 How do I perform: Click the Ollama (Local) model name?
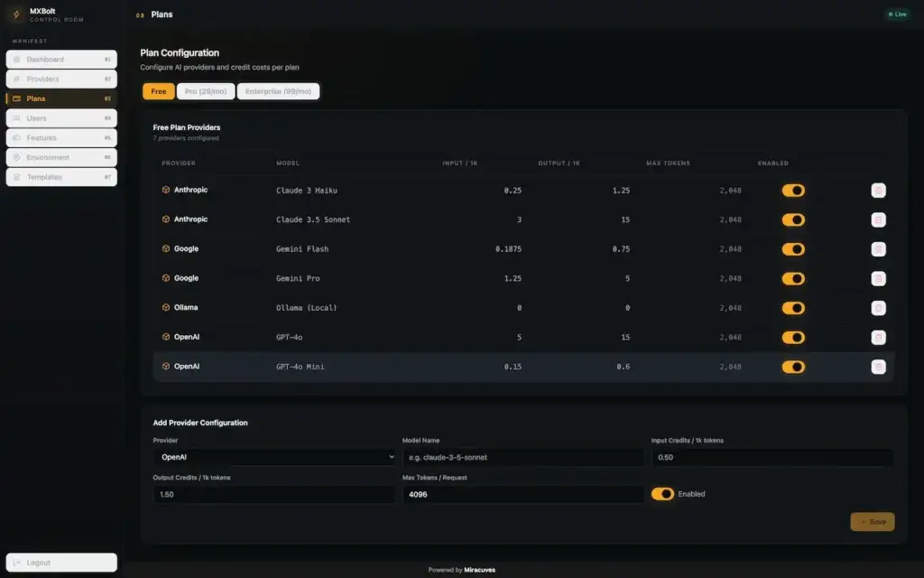point(307,308)
